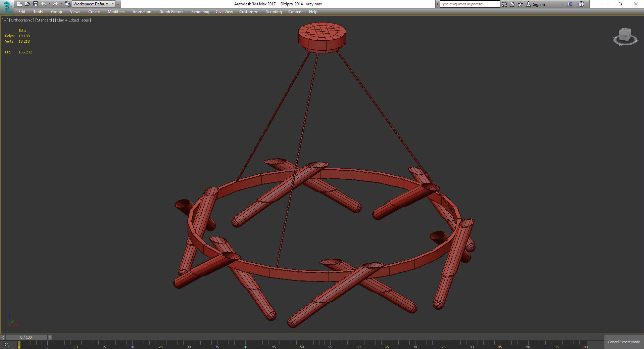This screenshot has height=349, width=644.
Task: Open the Help menu
Action: 313,12
